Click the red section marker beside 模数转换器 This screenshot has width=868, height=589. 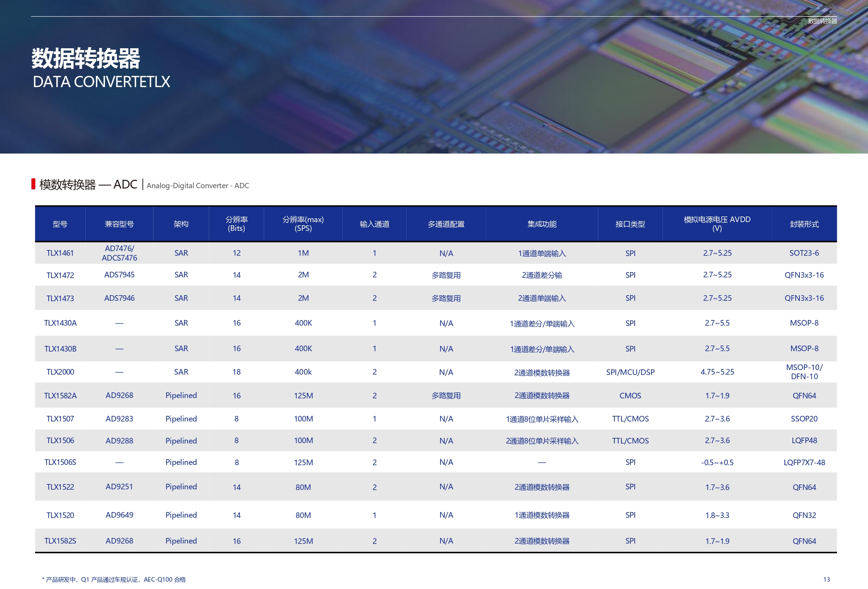(33, 184)
